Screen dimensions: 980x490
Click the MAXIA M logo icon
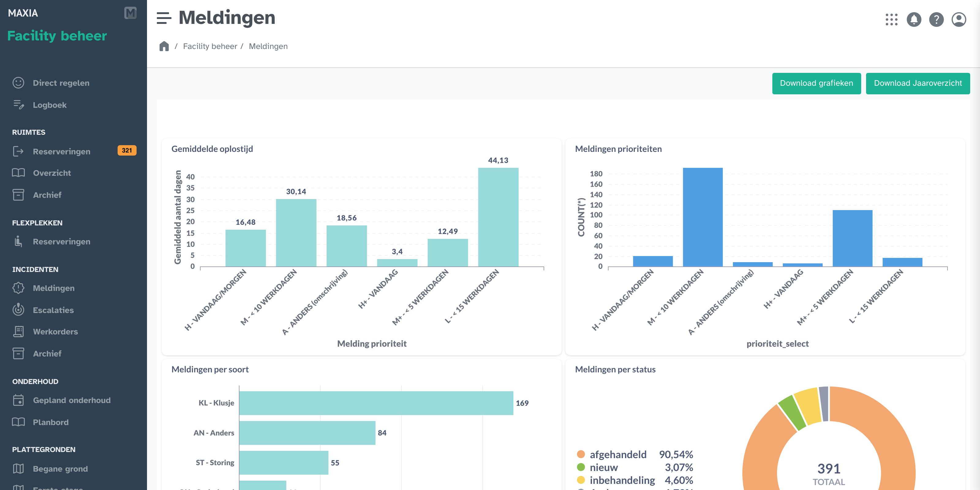(x=130, y=13)
